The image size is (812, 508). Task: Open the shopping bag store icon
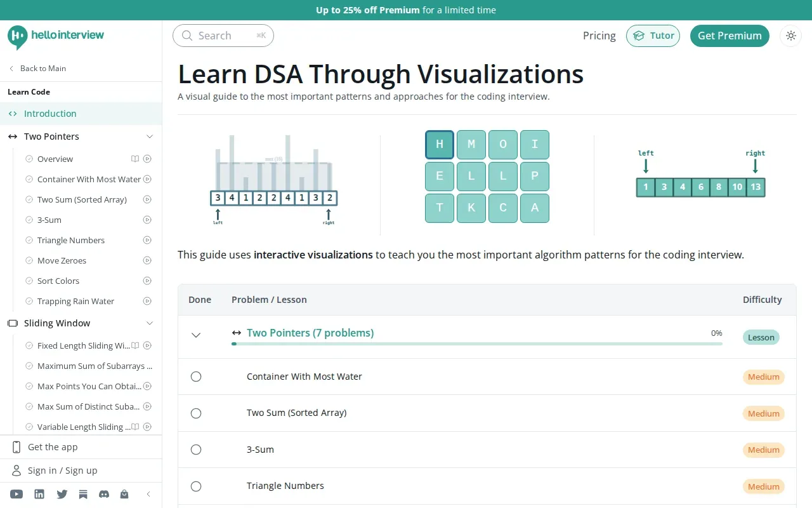(124, 494)
